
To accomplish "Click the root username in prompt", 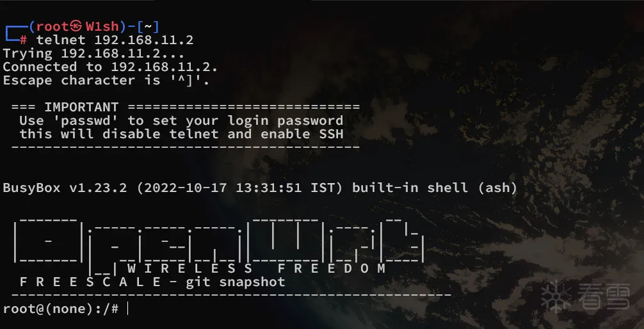I will pos(52,27).
